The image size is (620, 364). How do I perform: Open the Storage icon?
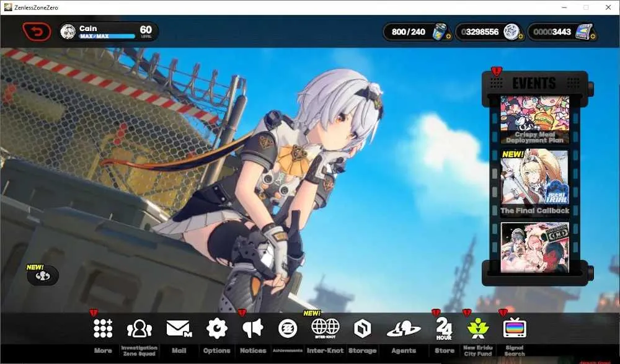(362, 329)
